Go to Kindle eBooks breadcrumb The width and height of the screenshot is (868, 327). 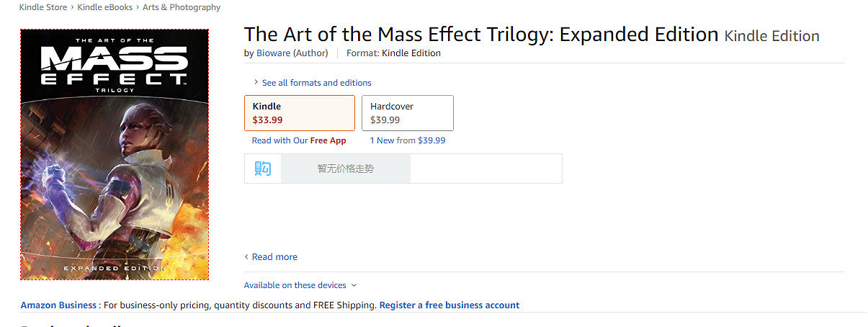click(104, 7)
